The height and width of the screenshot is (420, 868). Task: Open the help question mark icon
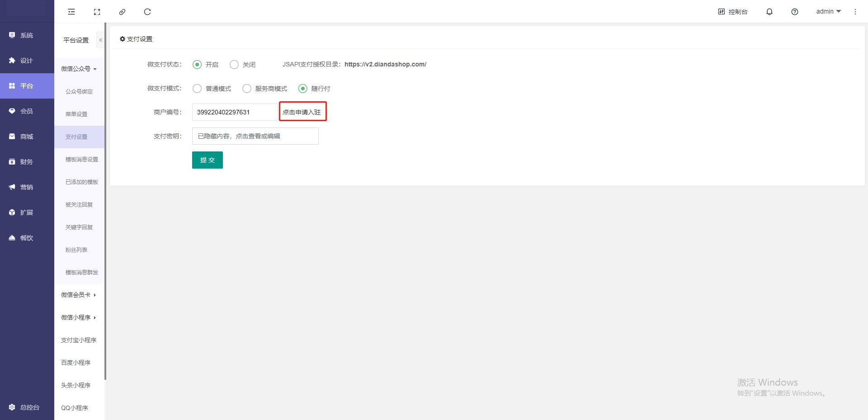tap(794, 12)
